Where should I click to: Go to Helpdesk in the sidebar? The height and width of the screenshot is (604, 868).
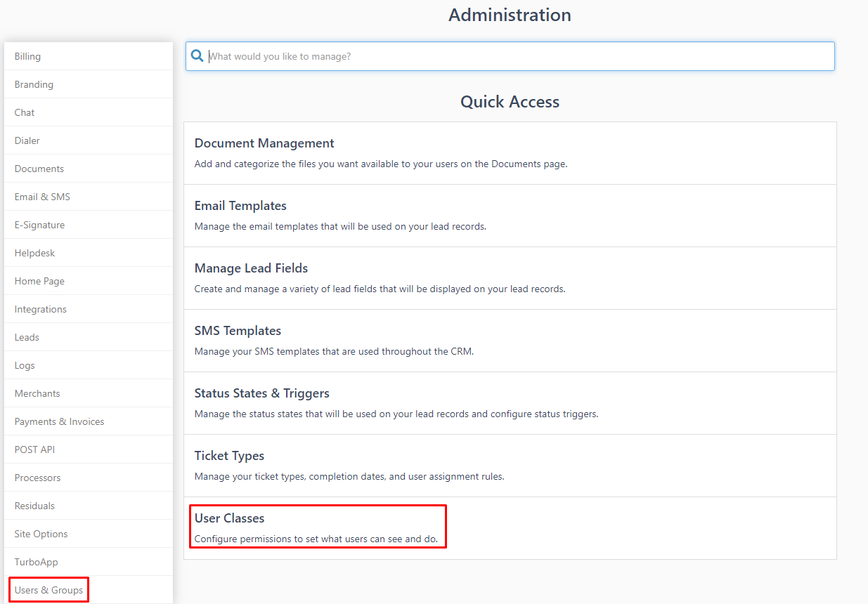tap(89, 253)
